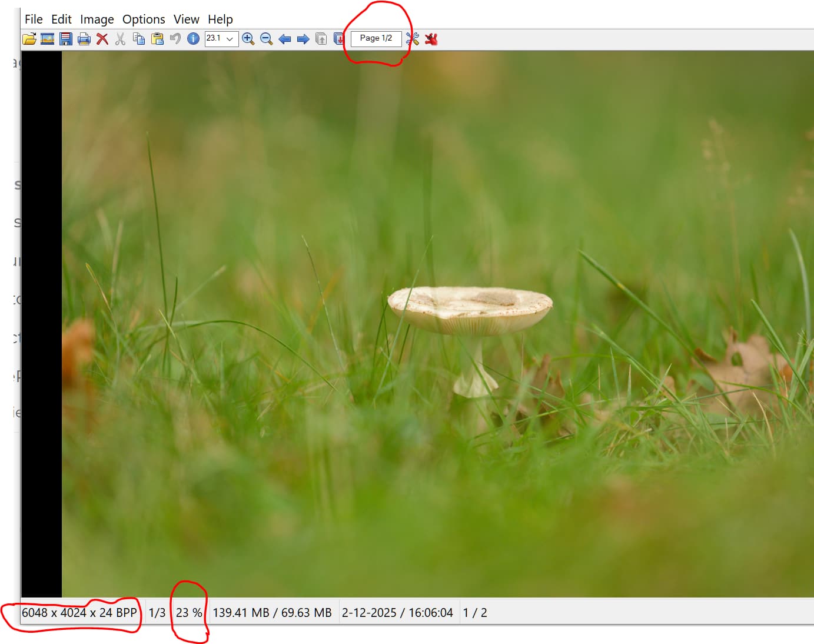Zoom in with the plus magnifier
Screen dimensions: 814x644
click(x=248, y=39)
